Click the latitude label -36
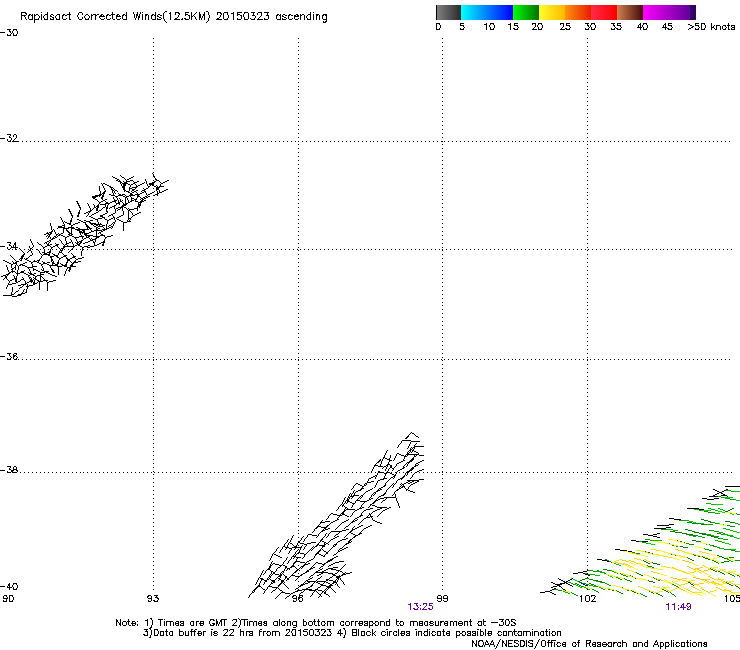The height and width of the screenshot is (650, 740). pos(9,356)
